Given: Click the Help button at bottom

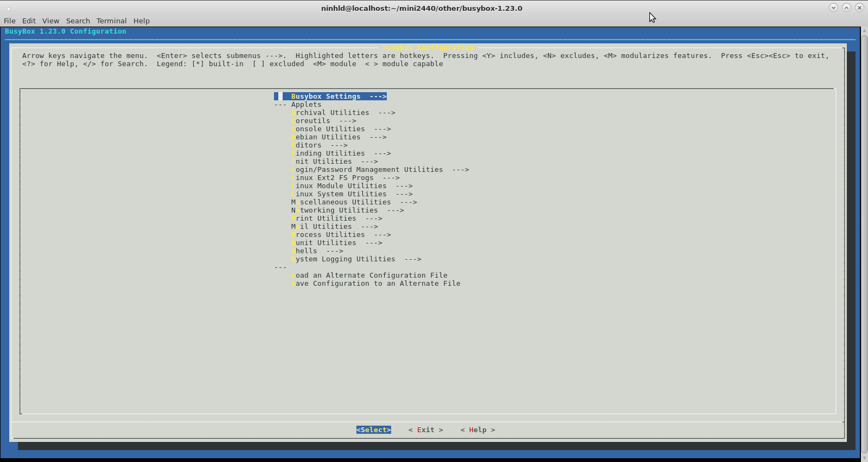Looking at the screenshot, I should point(478,430).
